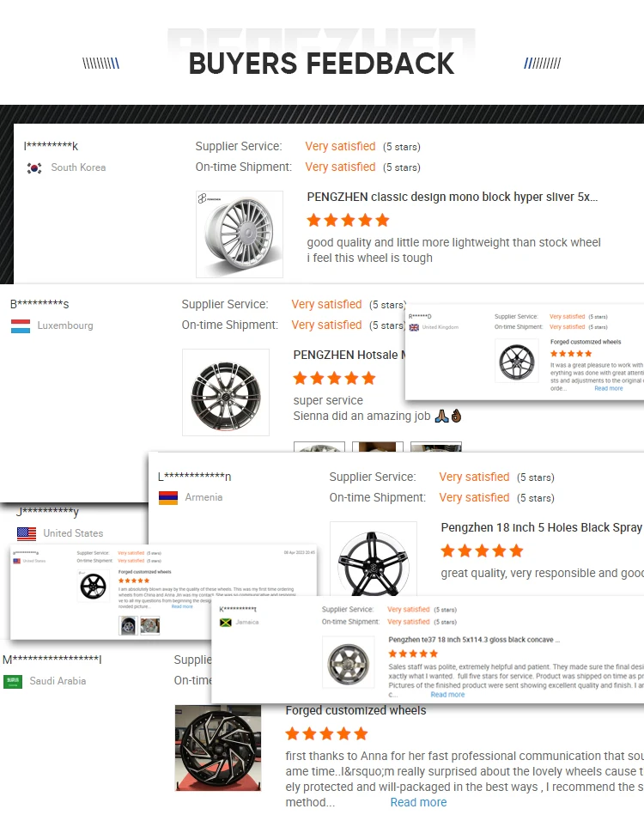Click five-star rating of United Kingdom review

point(571,354)
